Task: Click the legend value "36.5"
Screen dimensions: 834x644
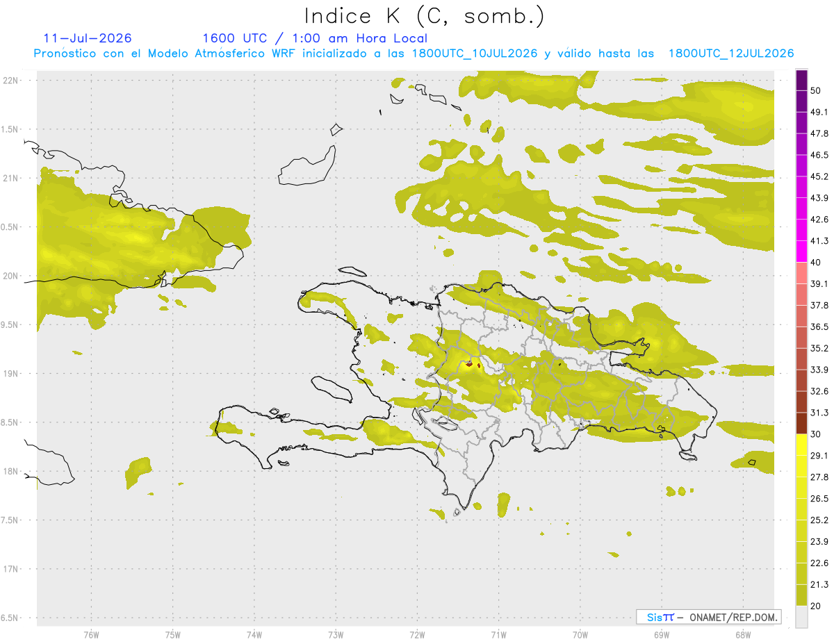Action: coord(819,327)
